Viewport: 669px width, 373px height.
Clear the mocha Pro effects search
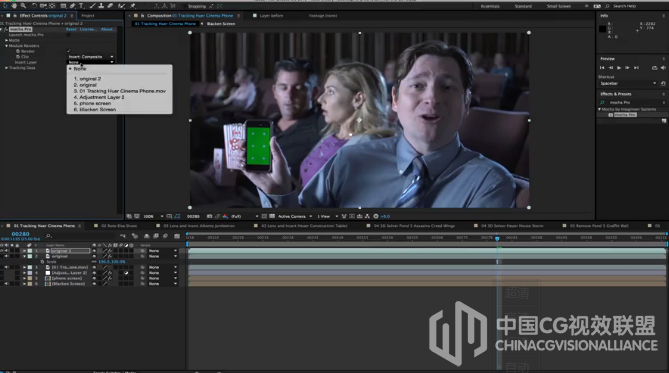(x=663, y=102)
